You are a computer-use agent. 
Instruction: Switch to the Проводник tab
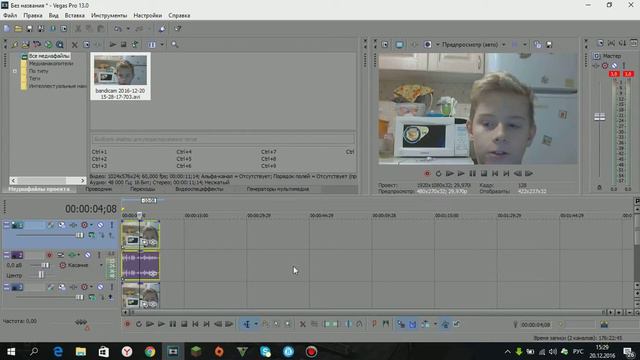[x=98, y=189]
